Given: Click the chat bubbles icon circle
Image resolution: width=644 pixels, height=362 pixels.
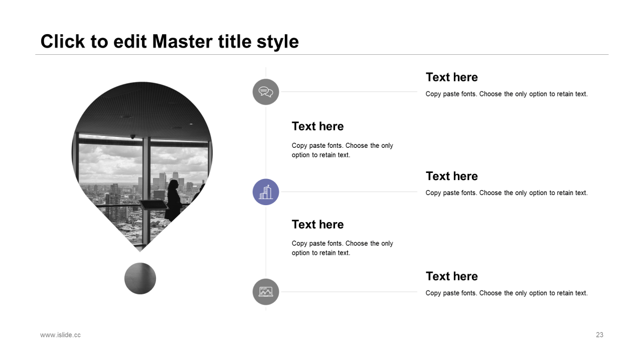Looking at the screenshot, I should 266,92.
